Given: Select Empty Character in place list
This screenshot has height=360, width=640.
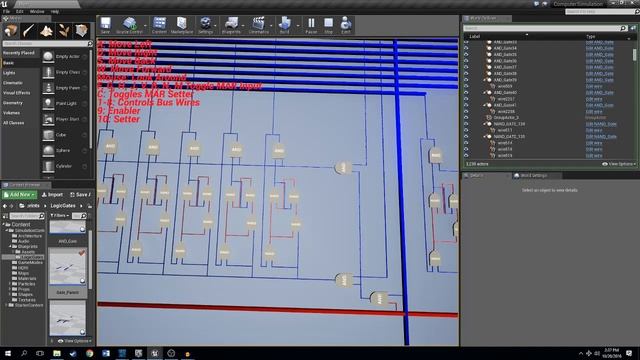Looking at the screenshot, I should pos(65,72).
